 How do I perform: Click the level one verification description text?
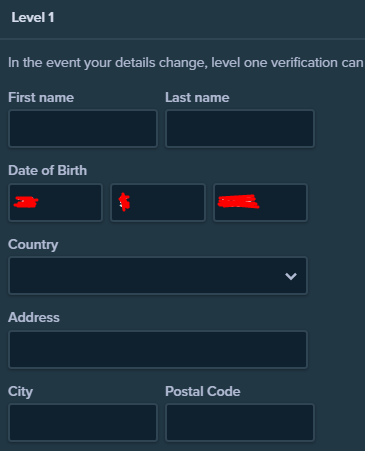185,63
